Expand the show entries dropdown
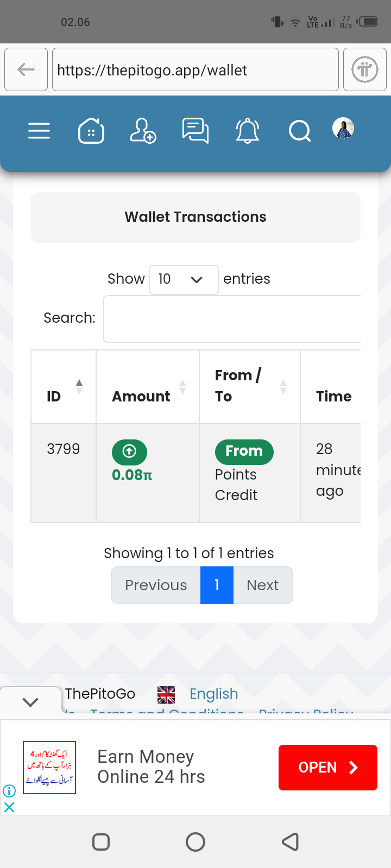391x868 pixels. pos(184,279)
